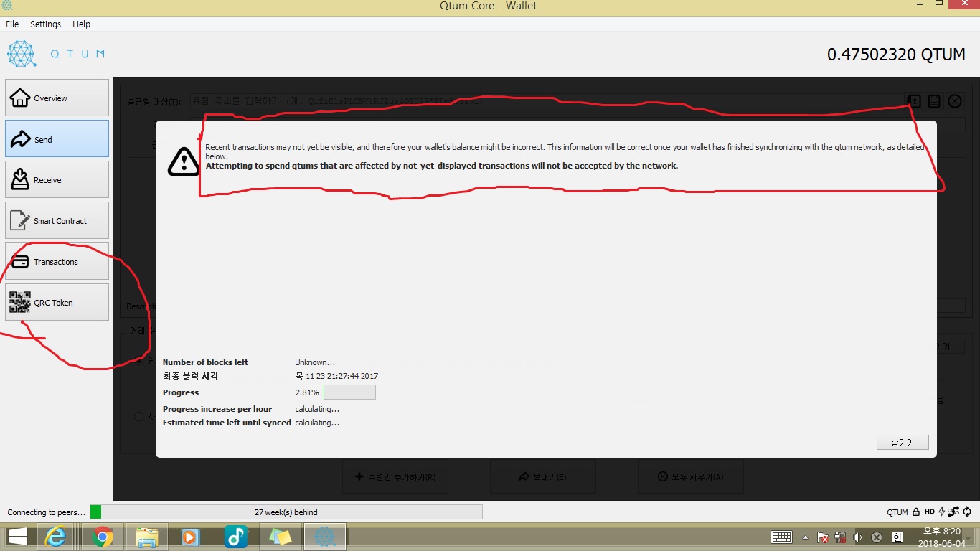
Task: Click the sync progress bar in the overlay
Action: [349, 392]
